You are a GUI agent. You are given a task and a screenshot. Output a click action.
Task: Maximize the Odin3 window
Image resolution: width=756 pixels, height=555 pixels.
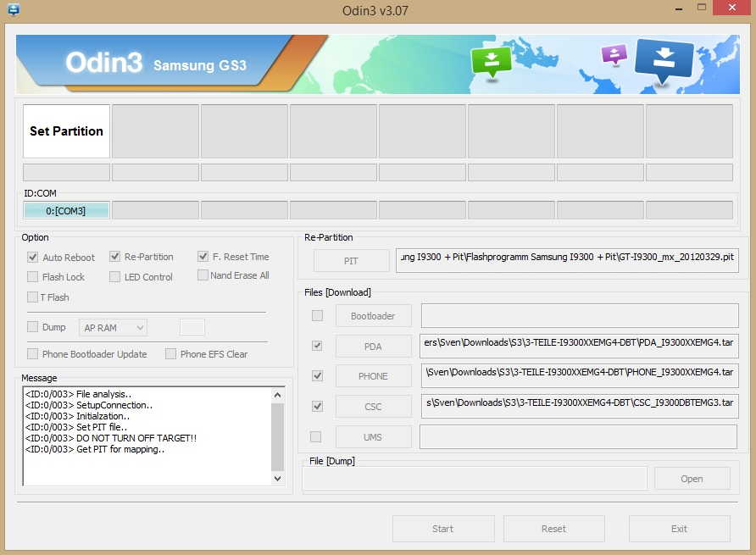point(702,8)
